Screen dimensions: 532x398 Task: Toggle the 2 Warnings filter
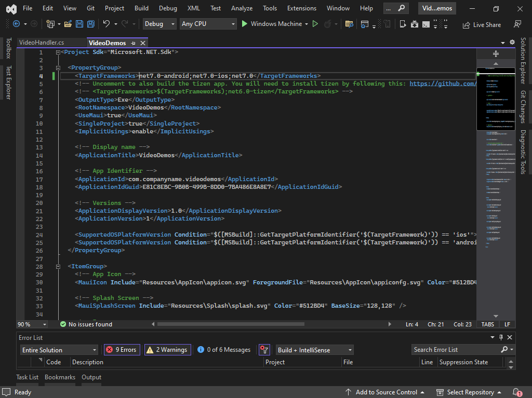point(167,350)
